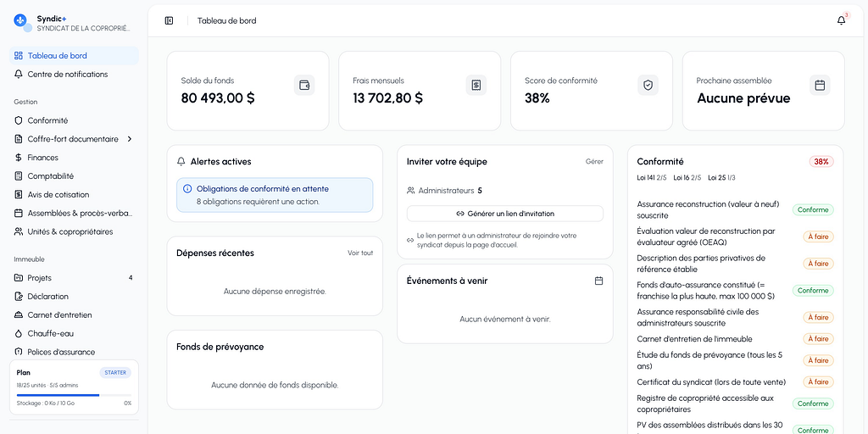Click the Projets count '4'
868x434 pixels.
pyautogui.click(x=131, y=278)
